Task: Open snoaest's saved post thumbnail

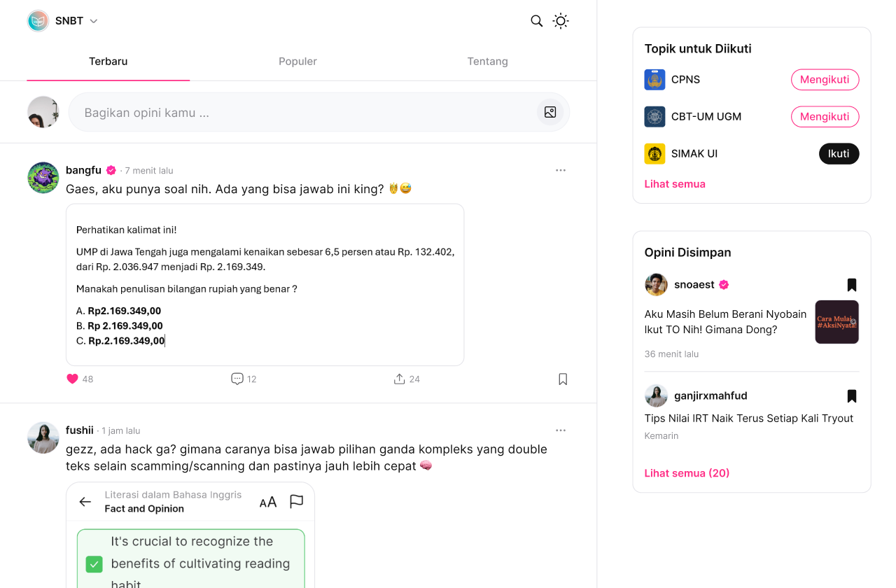Action: tap(836, 322)
